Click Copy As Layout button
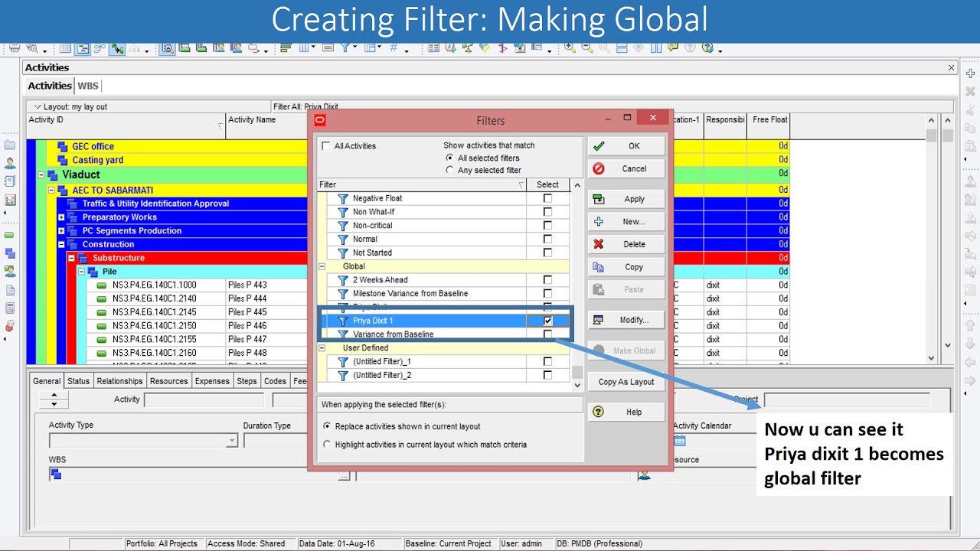Screen dimensions: 980x551 pyautogui.click(x=626, y=382)
